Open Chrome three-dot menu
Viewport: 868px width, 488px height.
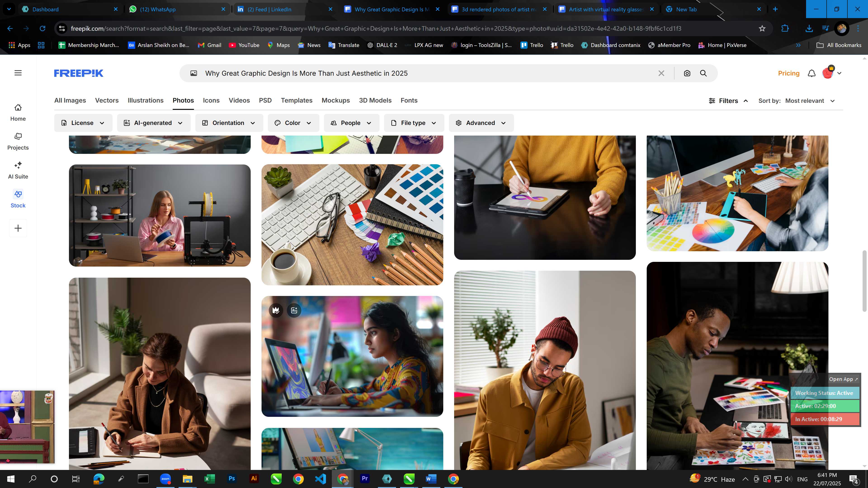858,29
